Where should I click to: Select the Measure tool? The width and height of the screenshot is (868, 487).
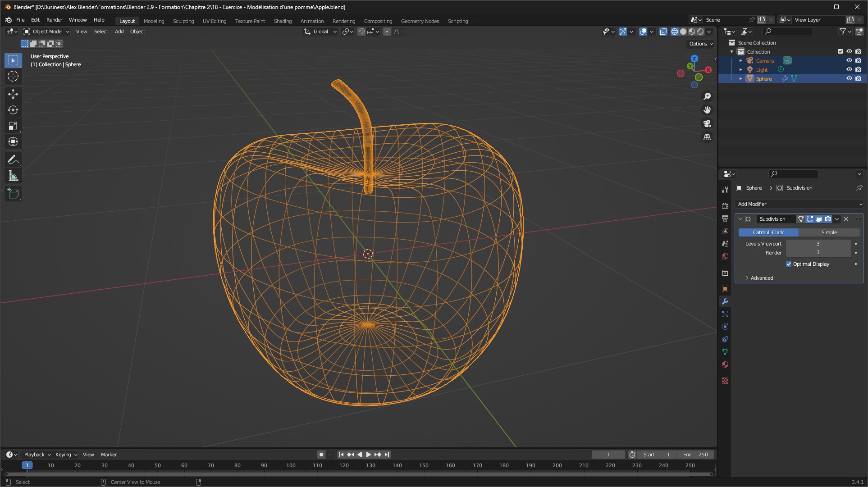click(13, 175)
